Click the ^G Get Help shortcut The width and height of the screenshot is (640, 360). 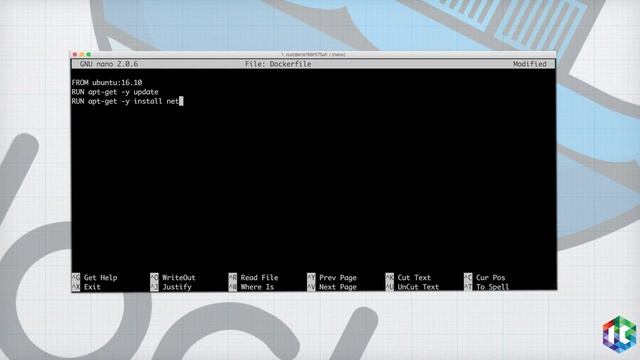(x=95, y=278)
